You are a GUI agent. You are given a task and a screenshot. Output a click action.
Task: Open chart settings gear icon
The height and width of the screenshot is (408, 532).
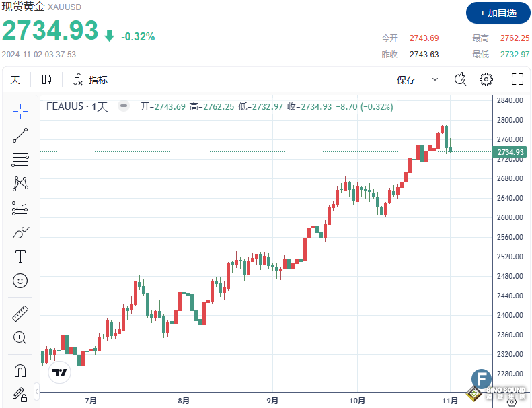click(486, 79)
